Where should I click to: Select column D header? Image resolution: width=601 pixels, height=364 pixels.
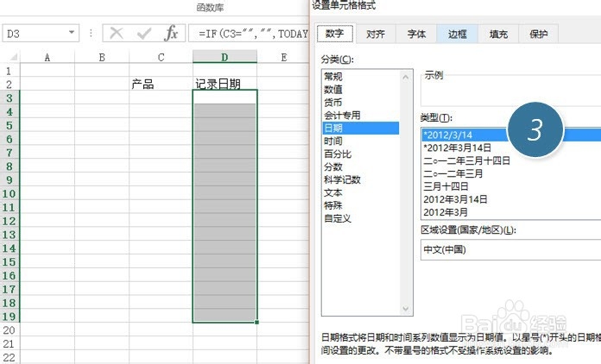click(225, 58)
